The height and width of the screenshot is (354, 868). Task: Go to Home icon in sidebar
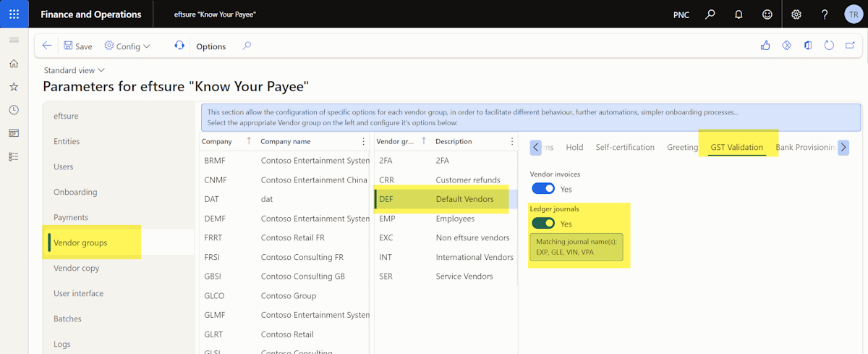[14, 64]
